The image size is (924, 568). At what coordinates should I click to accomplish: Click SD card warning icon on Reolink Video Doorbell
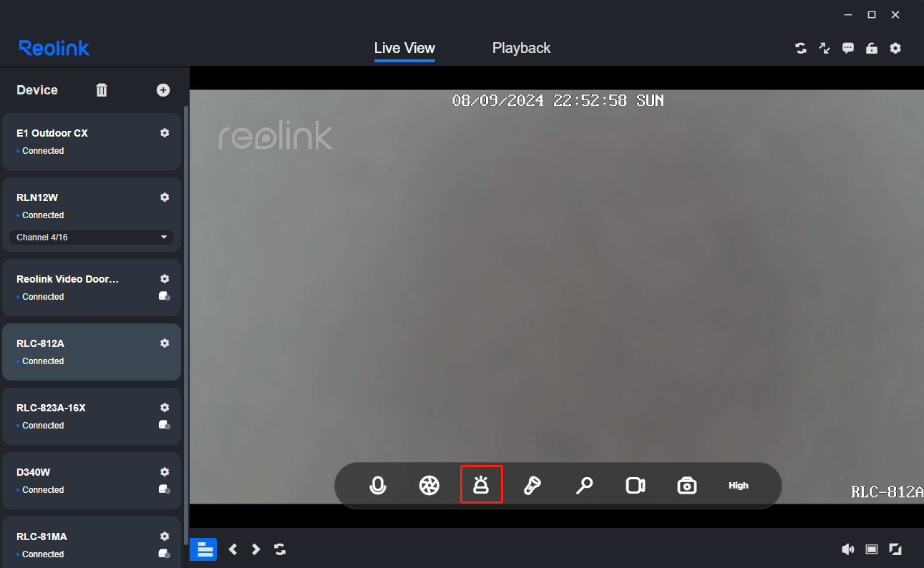click(x=165, y=296)
